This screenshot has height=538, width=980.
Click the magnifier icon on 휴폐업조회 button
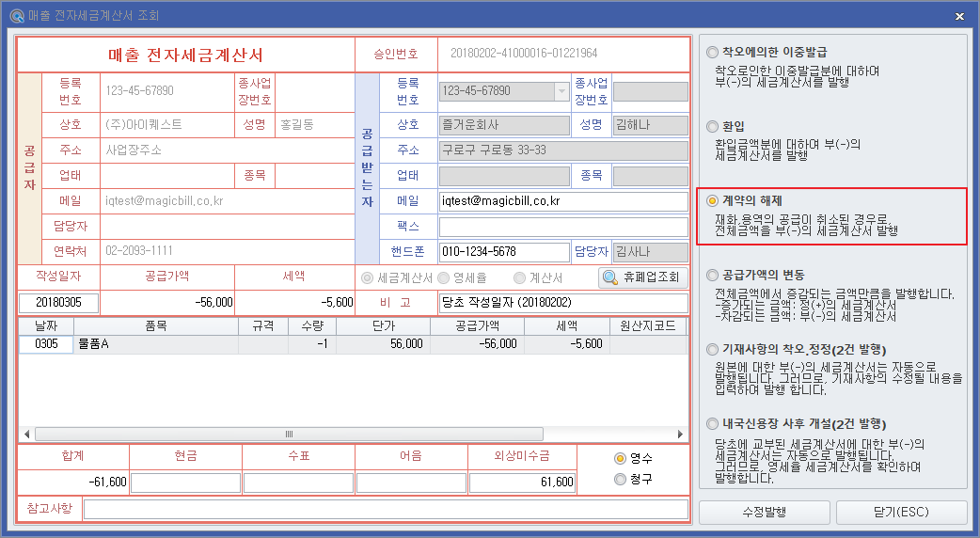tap(610, 277)
